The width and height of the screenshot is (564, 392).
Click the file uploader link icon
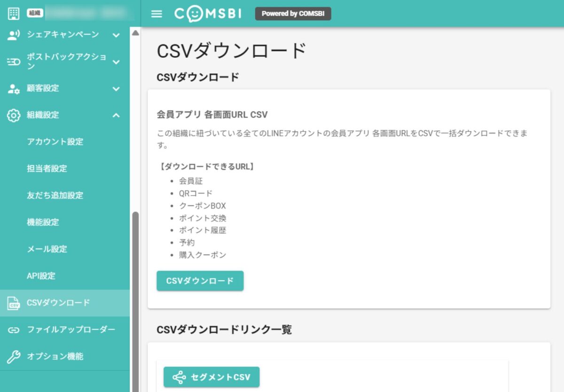click(14, 330)
